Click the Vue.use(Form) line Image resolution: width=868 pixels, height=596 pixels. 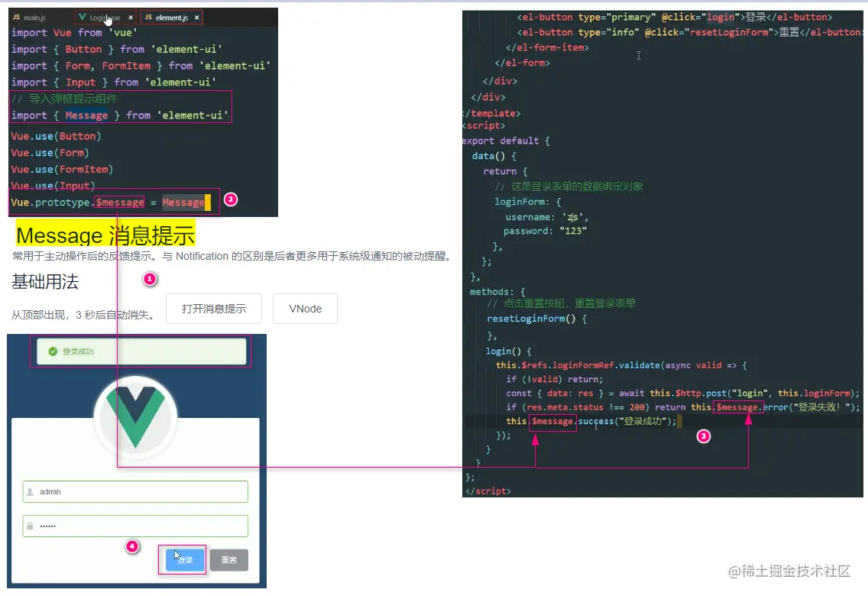[50, 153]
